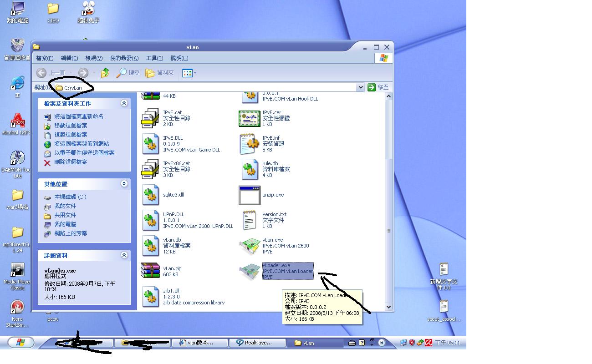
Task: Go to 網路上的芳鄰 network places
Action: point(71,233)
